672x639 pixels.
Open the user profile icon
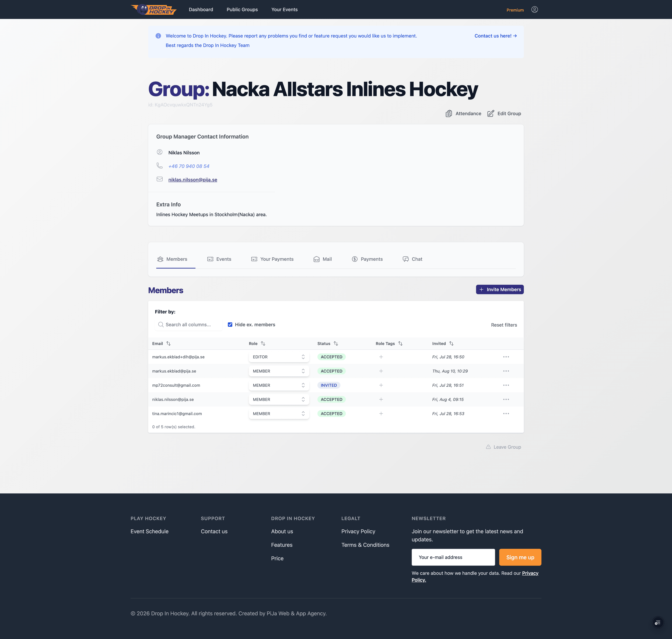pos(534,10)
